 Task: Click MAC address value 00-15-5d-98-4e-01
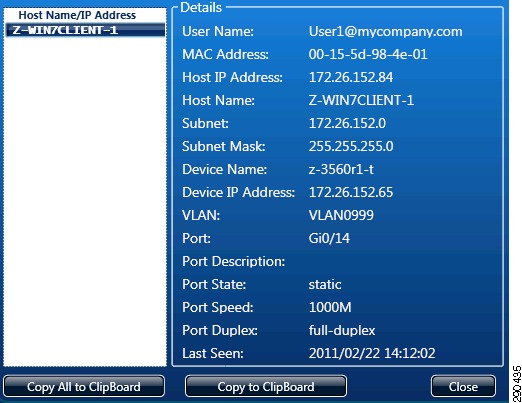[x=368, y=54]
